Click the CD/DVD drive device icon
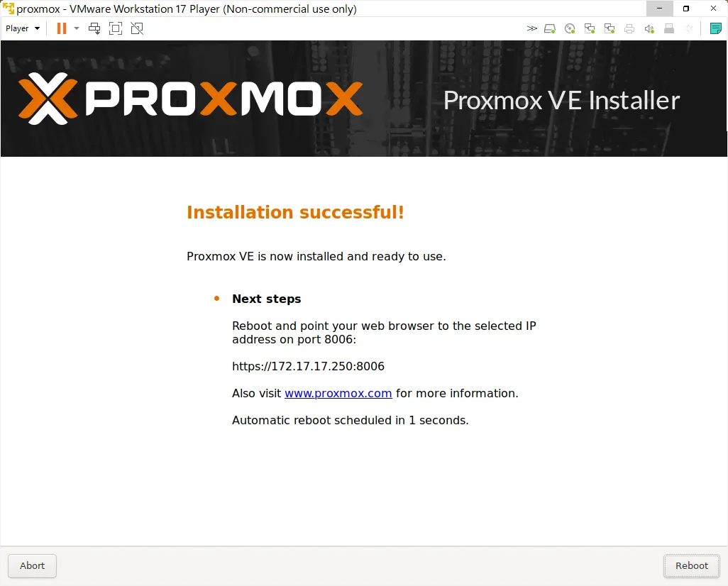Viewport: 728px width, 586px height. [x=570, y=29]
